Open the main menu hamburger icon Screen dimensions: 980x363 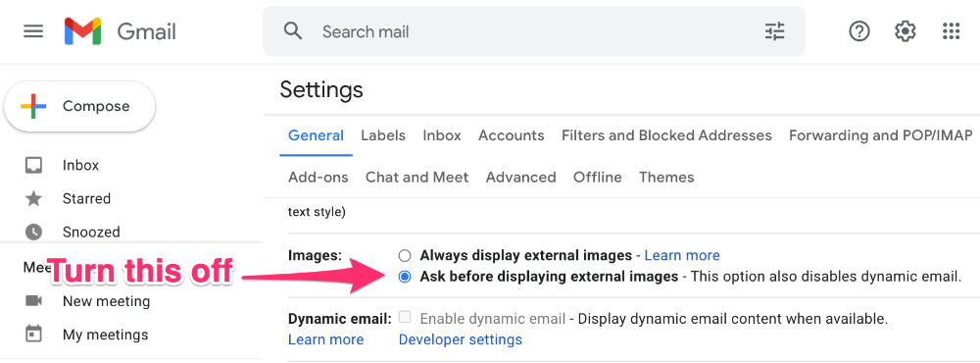point(33,31)
